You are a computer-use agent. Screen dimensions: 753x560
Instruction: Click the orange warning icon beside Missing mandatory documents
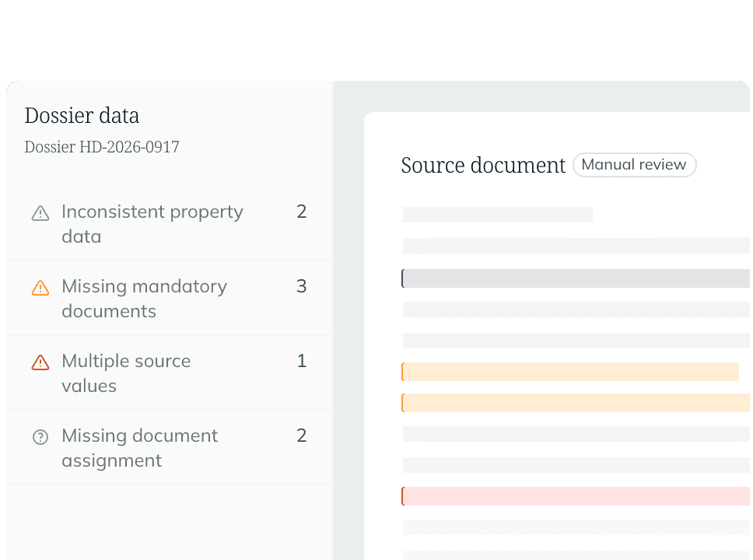pos(40,288)
